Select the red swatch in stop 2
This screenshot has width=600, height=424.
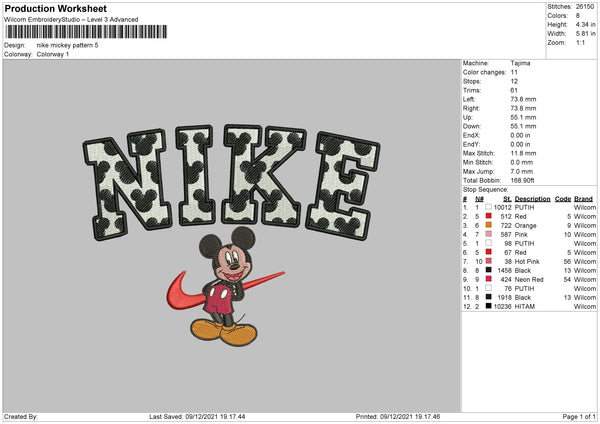[x=488, y=215]
